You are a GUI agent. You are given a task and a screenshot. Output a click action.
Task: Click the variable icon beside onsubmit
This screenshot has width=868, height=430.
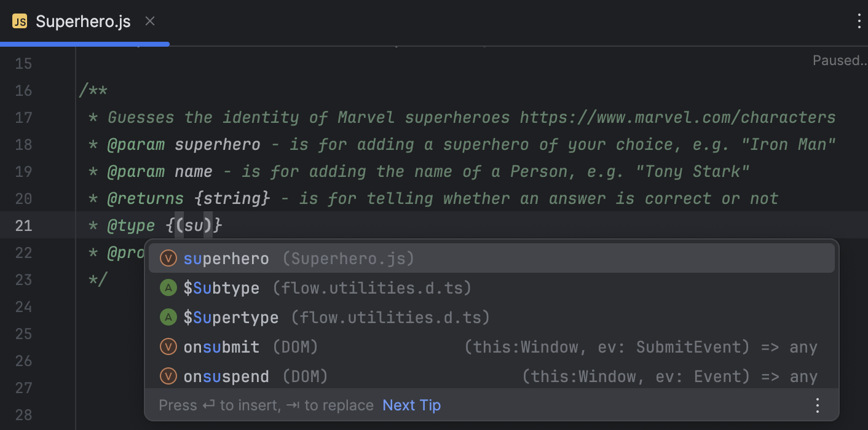coord(168,346)
